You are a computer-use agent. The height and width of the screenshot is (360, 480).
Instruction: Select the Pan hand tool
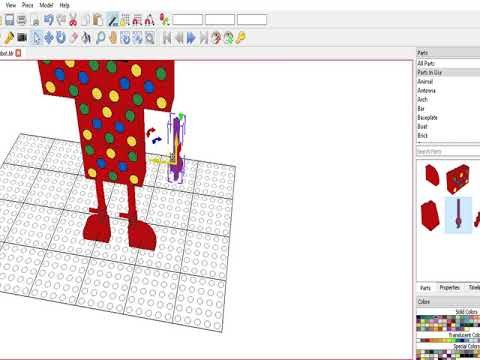[x=113, y=38]
